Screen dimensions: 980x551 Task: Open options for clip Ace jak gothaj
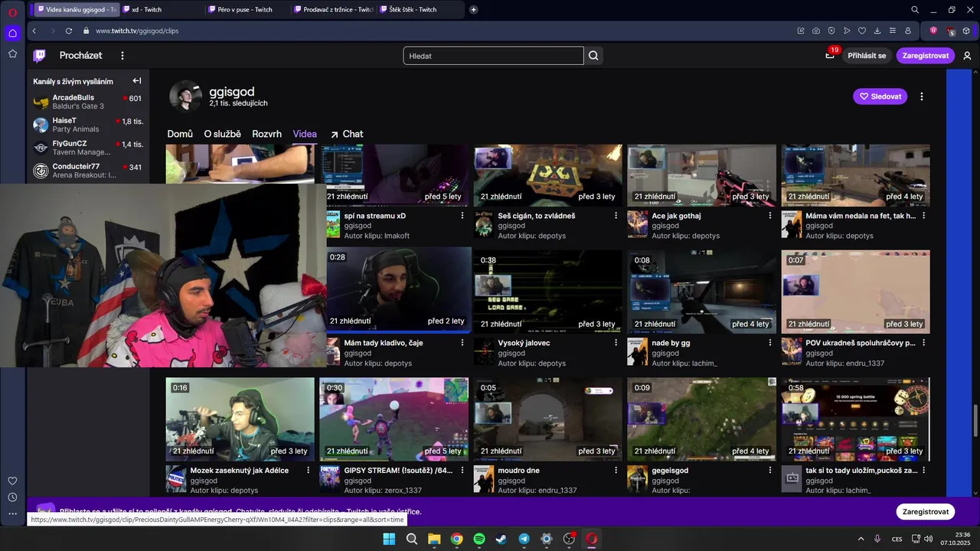pos(770,216)
